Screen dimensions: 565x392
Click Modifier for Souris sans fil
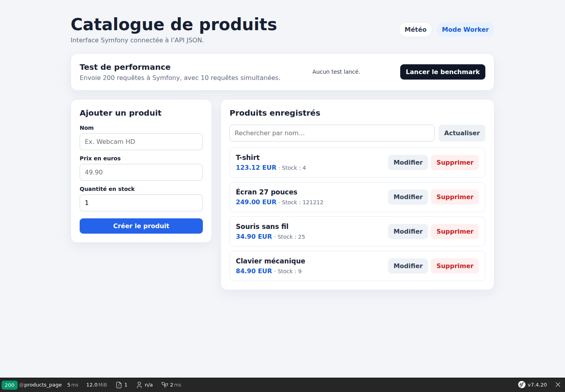tap(408, 231)
